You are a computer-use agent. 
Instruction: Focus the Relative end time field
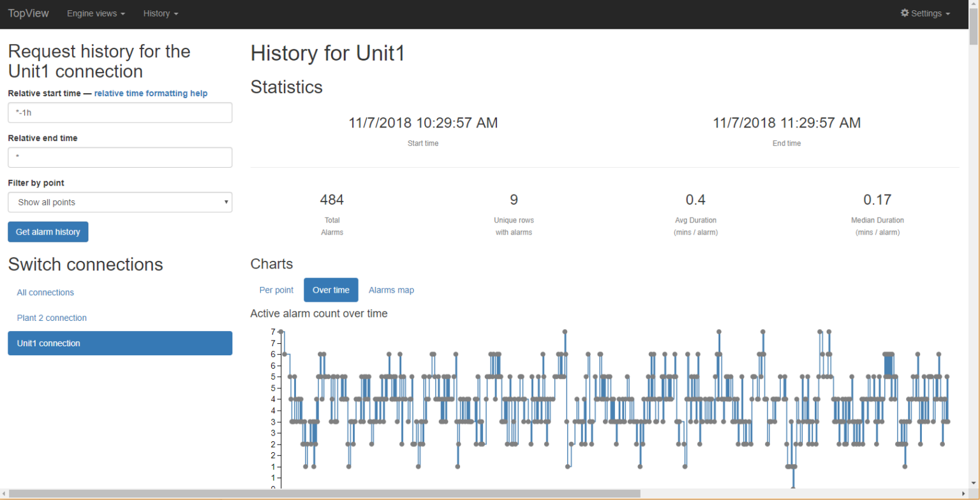120,158
